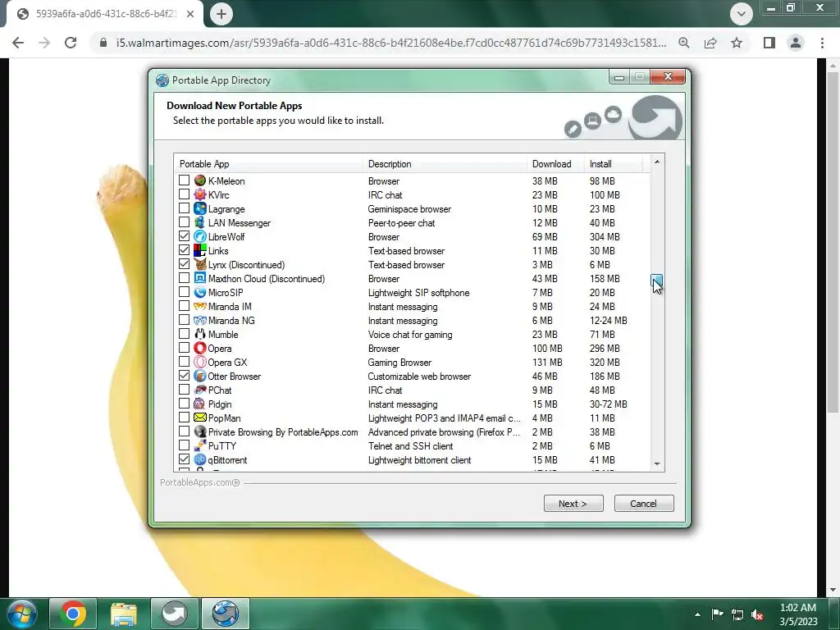This screenshot has width=840, height=630.
Task: Click the KVIrc app icon
Action: click(x=200, y=194)
